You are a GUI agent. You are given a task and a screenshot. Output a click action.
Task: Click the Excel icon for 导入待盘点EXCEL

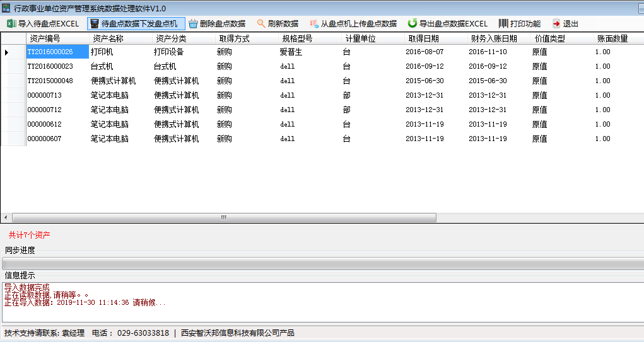coord(11,23)
